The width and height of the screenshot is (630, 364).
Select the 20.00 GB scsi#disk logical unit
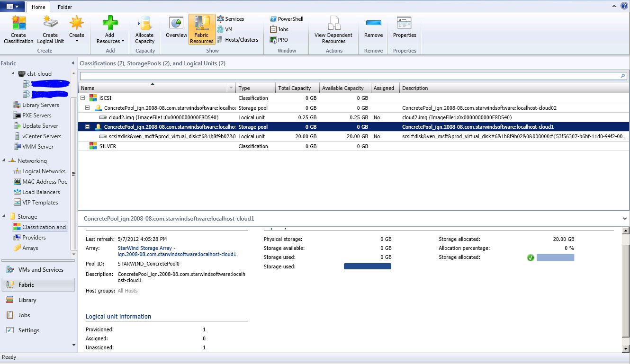[x=353, y=136]
